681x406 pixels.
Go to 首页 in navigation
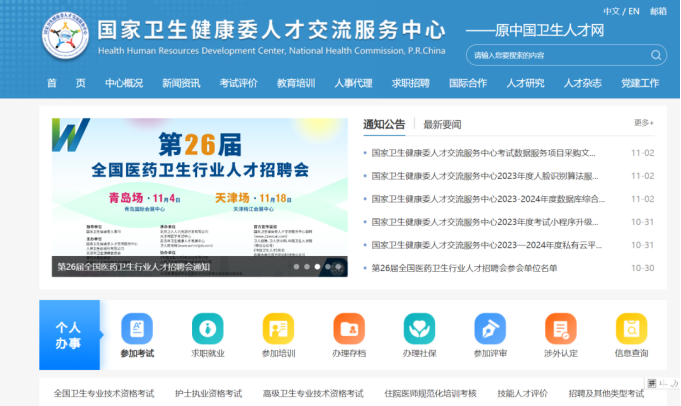click(66, 83)
